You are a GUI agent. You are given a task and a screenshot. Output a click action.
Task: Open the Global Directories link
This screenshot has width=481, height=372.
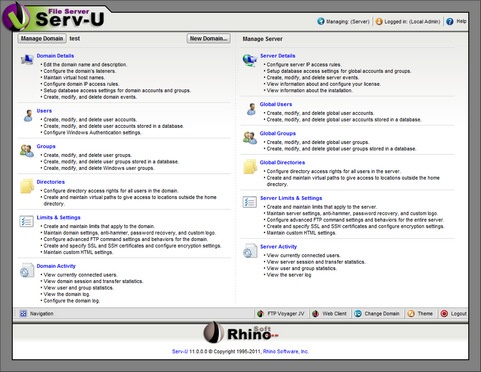pyautogui.click(x=282, y=162)
